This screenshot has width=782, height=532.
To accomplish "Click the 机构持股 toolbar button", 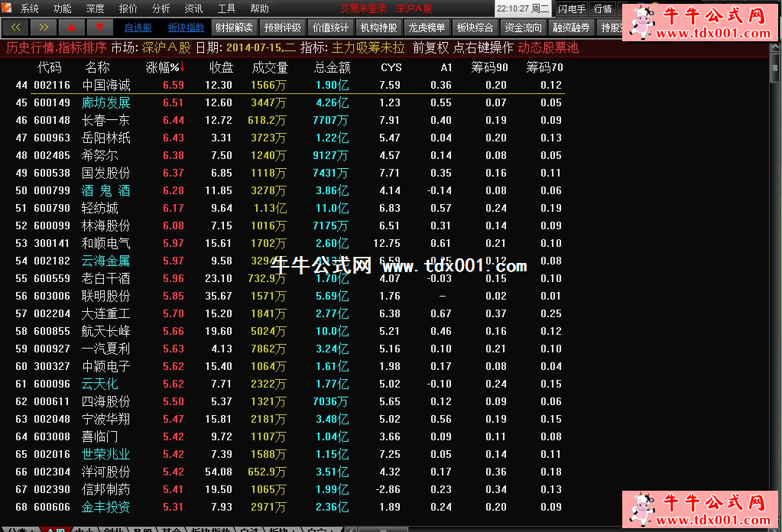I will click(378, 28).
